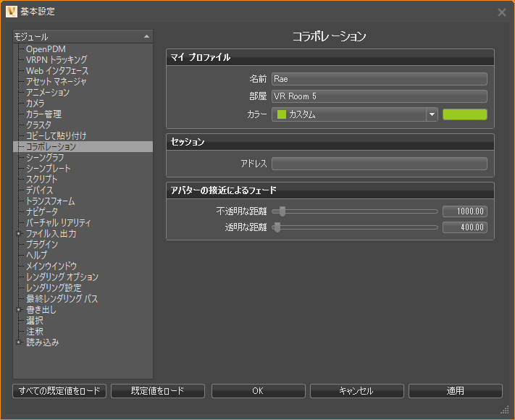The height and width of the screenshot is (420, 515).
Task: Click the モジュール header sort arrow
Action: point(146,36)
